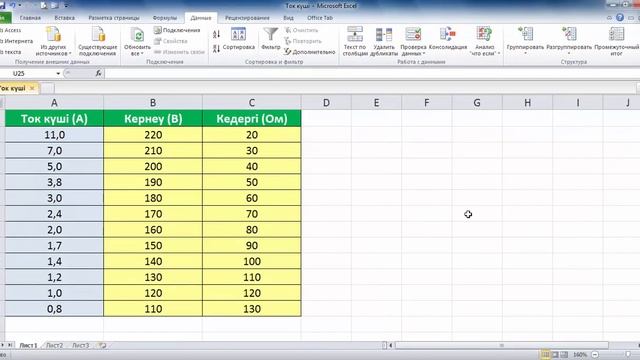The width and height of the screenshot is (640, 360).
Task: Select header cell Кедергі (Ом)
Action: (252, 119)
